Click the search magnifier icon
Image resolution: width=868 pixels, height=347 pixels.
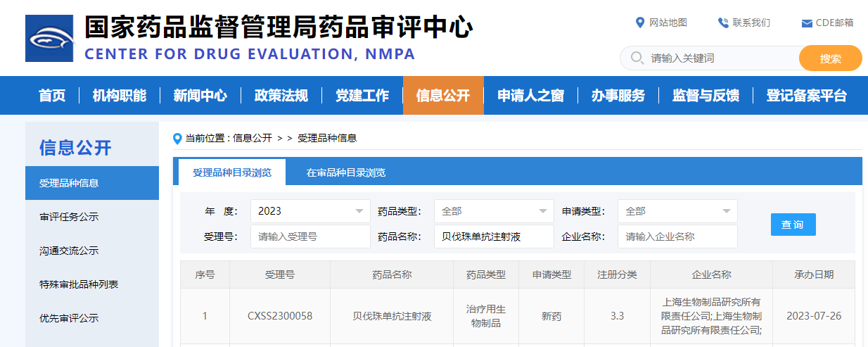tap(637, 58)
